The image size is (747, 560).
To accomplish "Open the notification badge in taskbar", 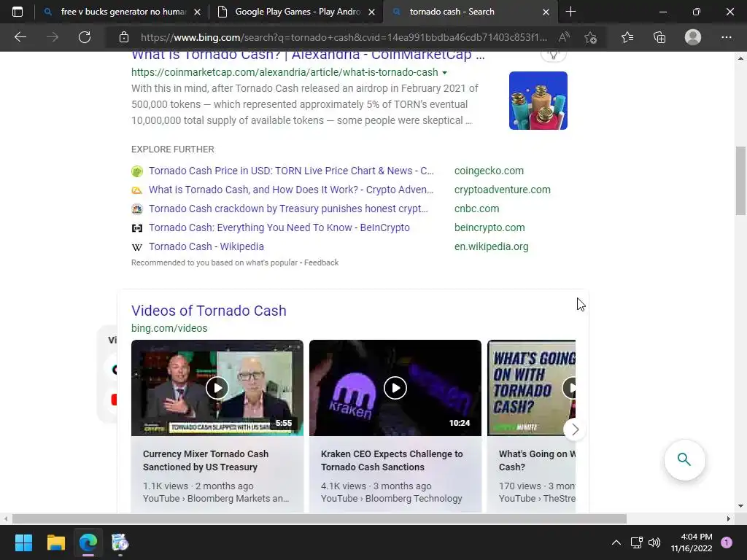I will point(727,542).
